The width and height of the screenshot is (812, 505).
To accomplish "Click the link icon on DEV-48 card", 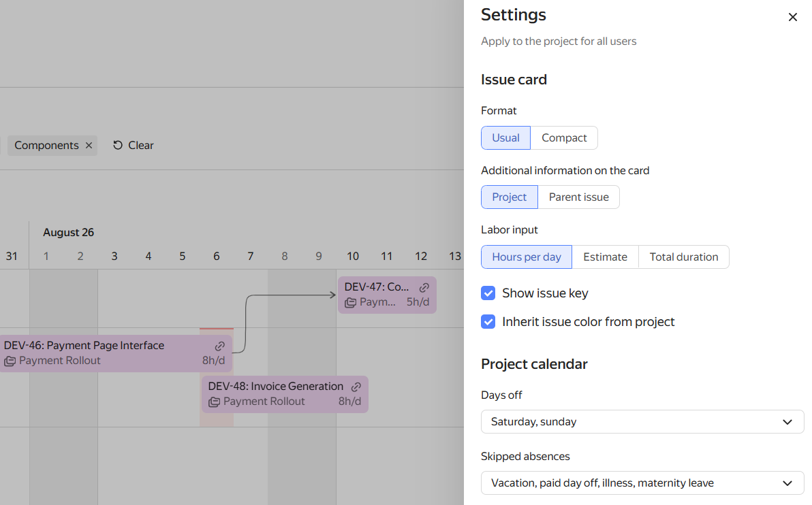I will click(356, 387).
